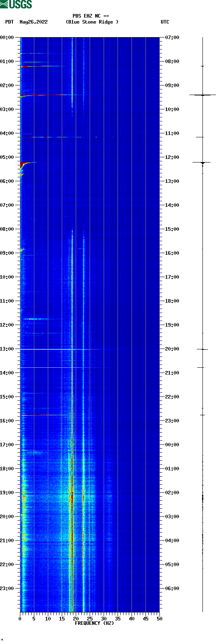Click the UTC time label '06:00'

point(172,589)
